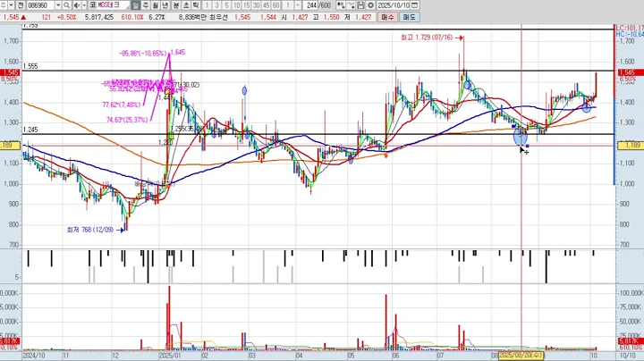Screen dimensions: 644x361
Task: Choose the 45 interval button
Action: (267, 5)
